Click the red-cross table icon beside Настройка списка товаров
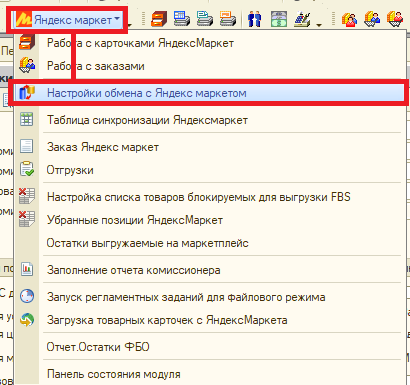The image size is (410, 385). click(27, 196)
